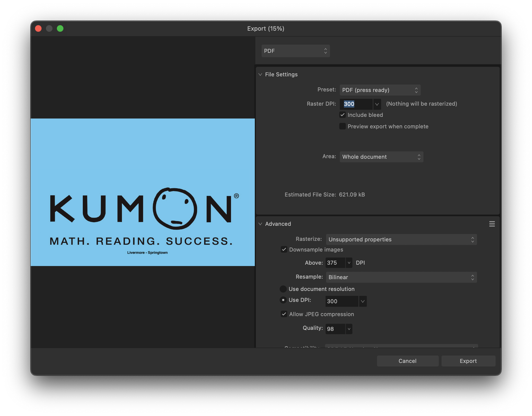Select the Use DPI radio button
Image resolution: width=532 pixels, height=416 pixels.
click(x=283, y=300)
